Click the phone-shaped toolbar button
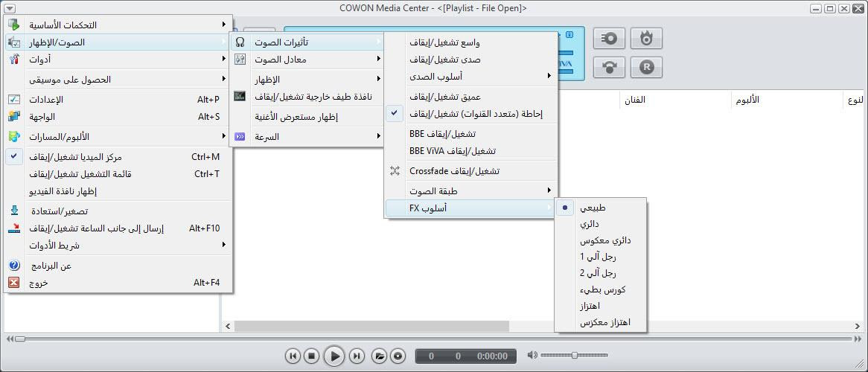 (609, 67)
